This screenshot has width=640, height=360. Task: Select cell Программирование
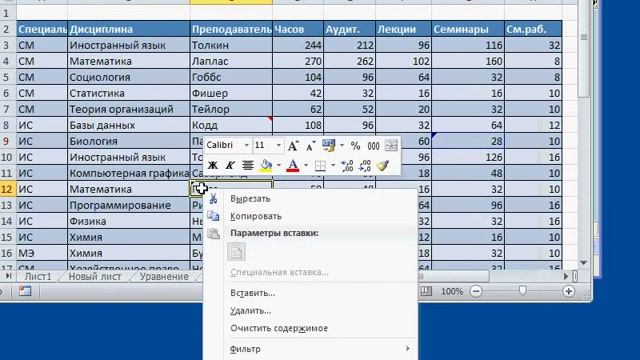(129, 205)
